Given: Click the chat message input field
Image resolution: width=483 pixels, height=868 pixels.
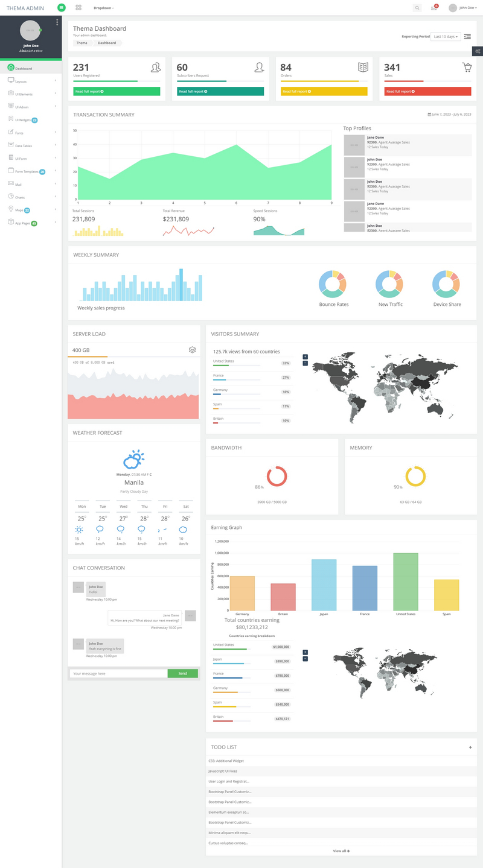Looking at the screenshot, I should coord(118,674).
